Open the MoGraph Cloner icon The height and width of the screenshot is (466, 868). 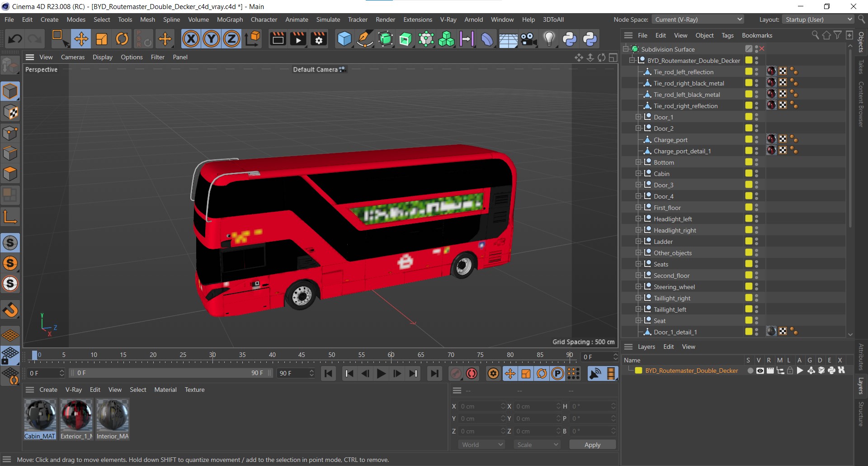tap(447, 39)
